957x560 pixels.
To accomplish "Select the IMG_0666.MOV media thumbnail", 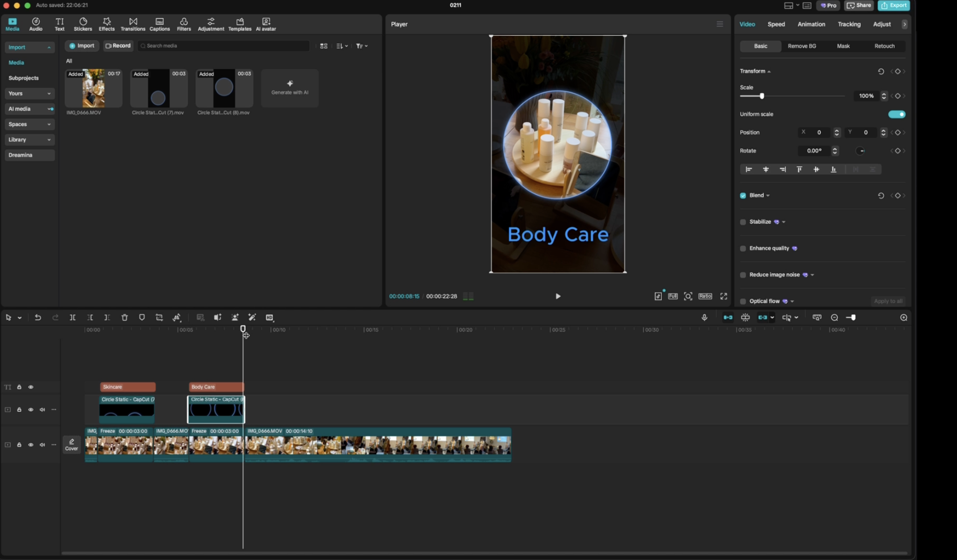I will (x=94, y=88).
